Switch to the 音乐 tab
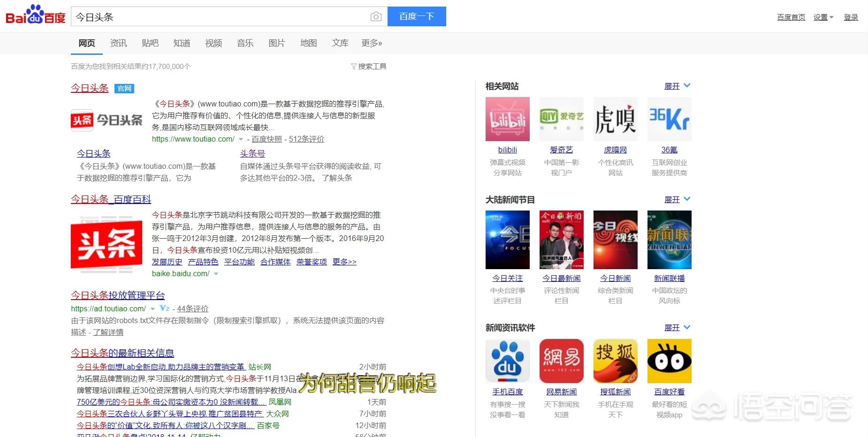The width and height of the screenshot is (868, 437). click(x=245, y=43)
